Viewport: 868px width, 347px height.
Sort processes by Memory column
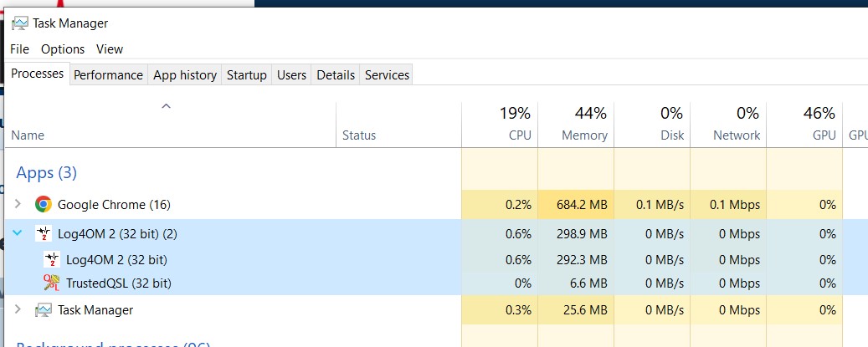576,125
